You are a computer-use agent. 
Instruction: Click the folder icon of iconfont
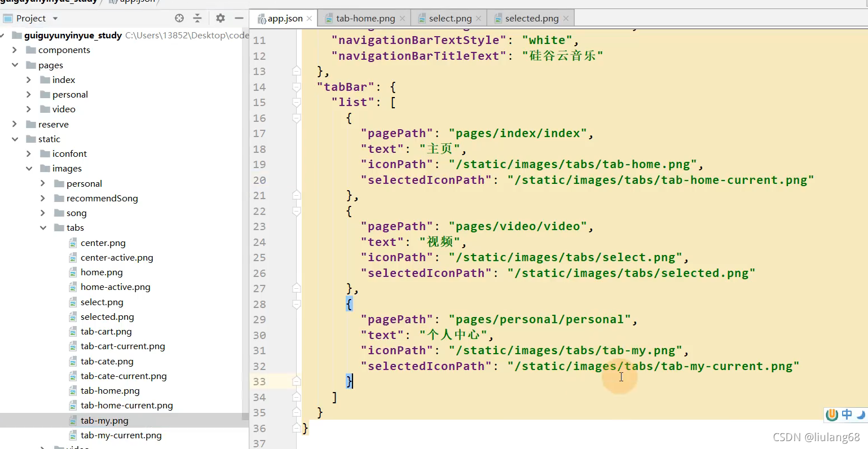(45, 154)
